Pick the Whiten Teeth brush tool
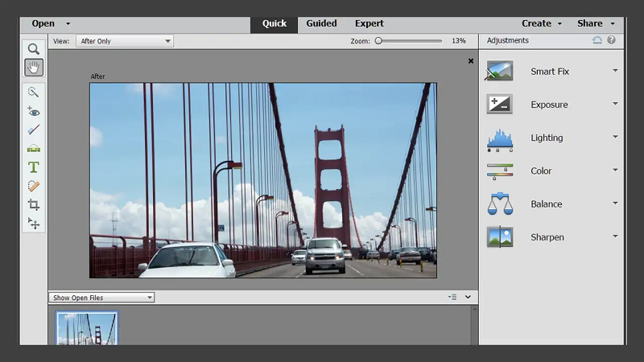The image size is (644, 362). coord(33,130)
